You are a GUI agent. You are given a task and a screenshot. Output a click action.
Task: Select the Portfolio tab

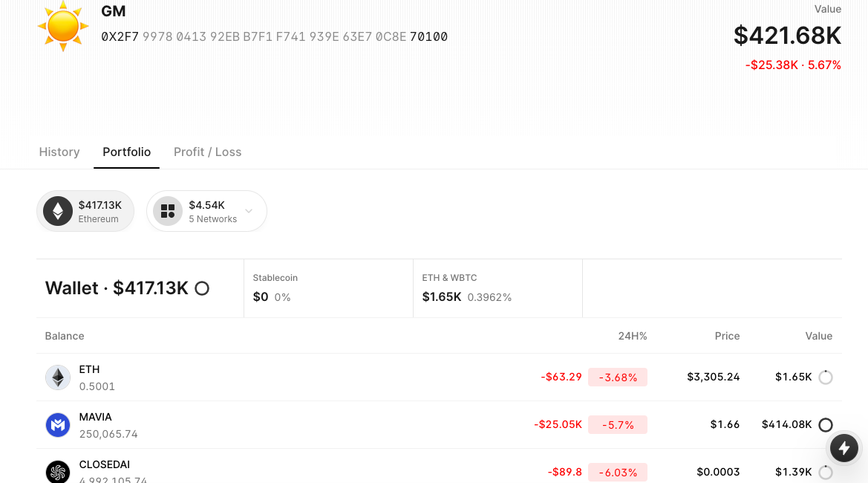pos(127,152)
